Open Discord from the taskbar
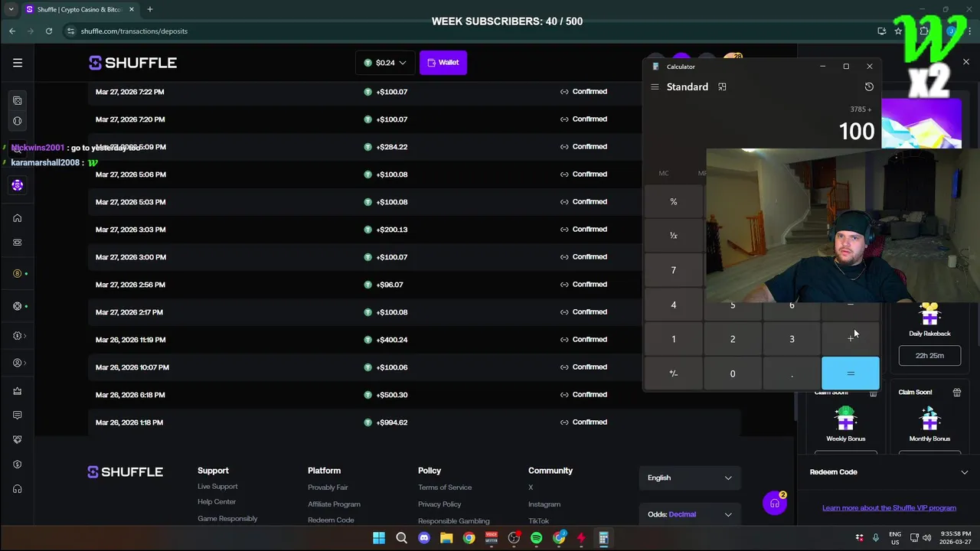The height and width of the screenshot is (551, 980). pyautogui.click(x=424, y=538)
